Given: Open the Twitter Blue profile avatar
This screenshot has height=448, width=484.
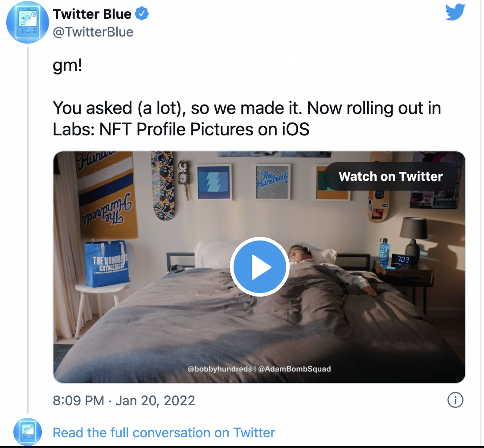Looking at the screenshot, I should click(x=28, y=22).
